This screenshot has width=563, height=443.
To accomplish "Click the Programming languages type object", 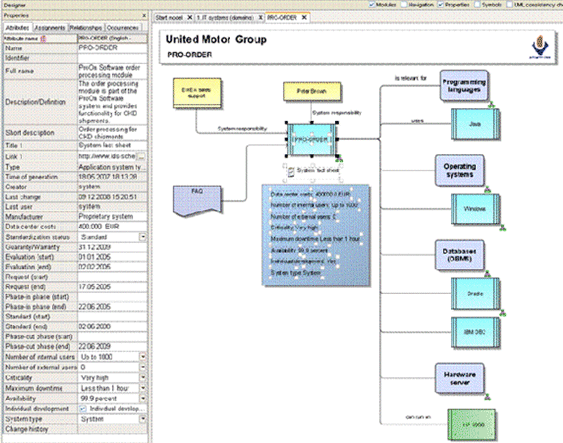I will click(x=464, y=85).
